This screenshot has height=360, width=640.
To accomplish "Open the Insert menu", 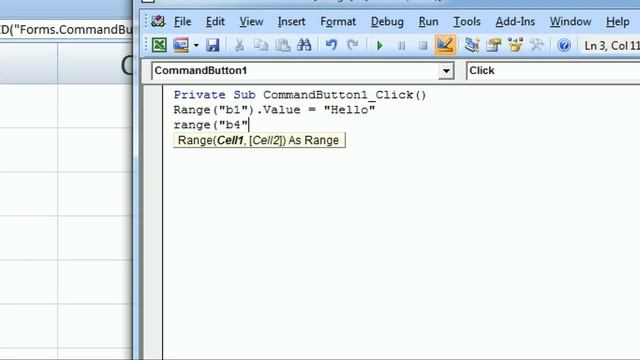I will [291, 22].
